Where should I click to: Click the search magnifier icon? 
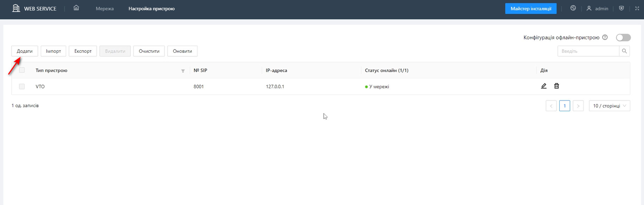tap(624, 51)
